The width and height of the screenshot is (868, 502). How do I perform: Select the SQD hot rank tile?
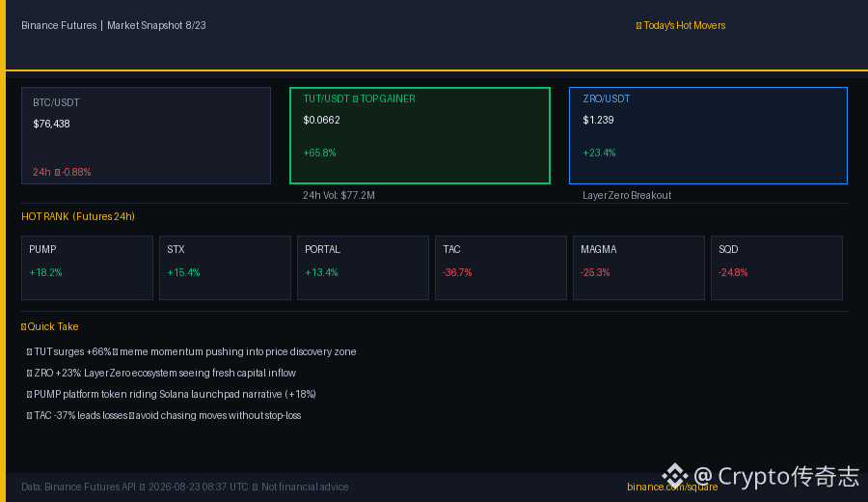point(776,268)
